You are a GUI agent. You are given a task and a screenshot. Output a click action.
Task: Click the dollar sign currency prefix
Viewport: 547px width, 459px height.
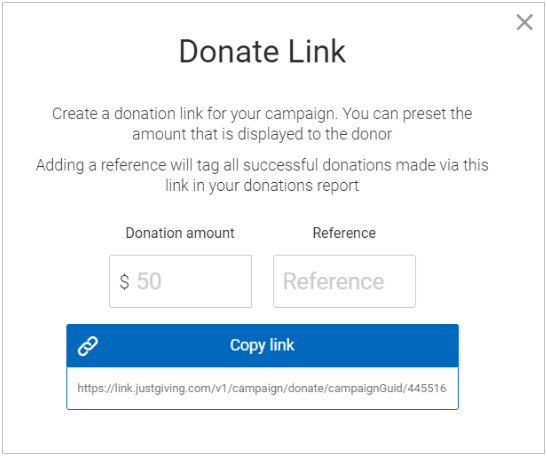[124, 282]
